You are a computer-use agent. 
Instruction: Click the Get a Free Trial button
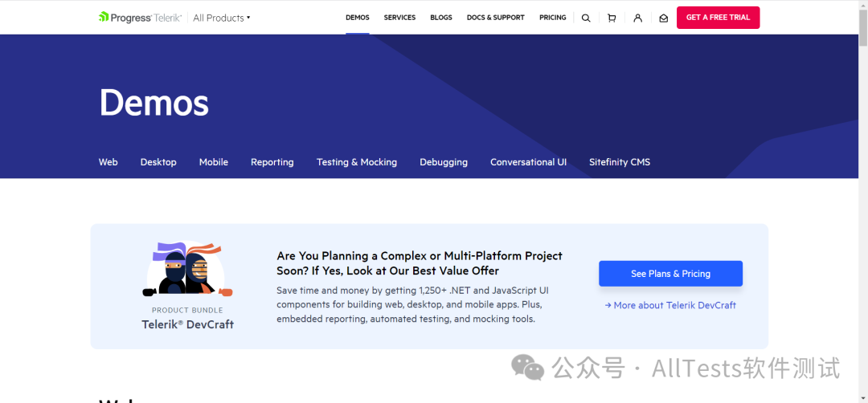point(718,18)
